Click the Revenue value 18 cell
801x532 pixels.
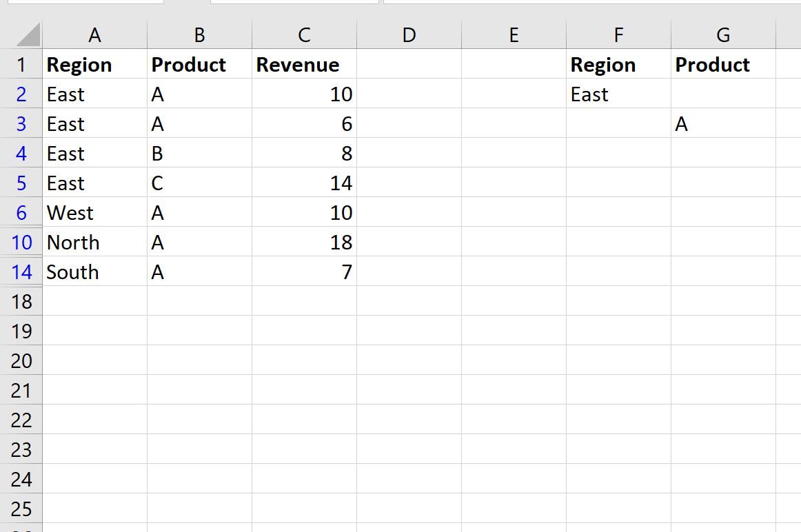tap(304, 242)
